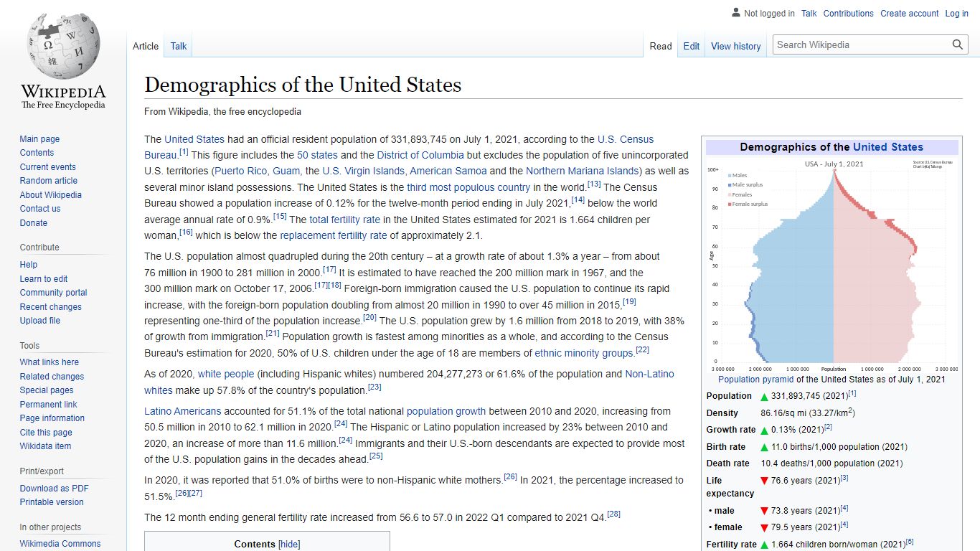This screenshot has height=551, width=980.
Task: Open Community portal
Action: pos(53,293)
